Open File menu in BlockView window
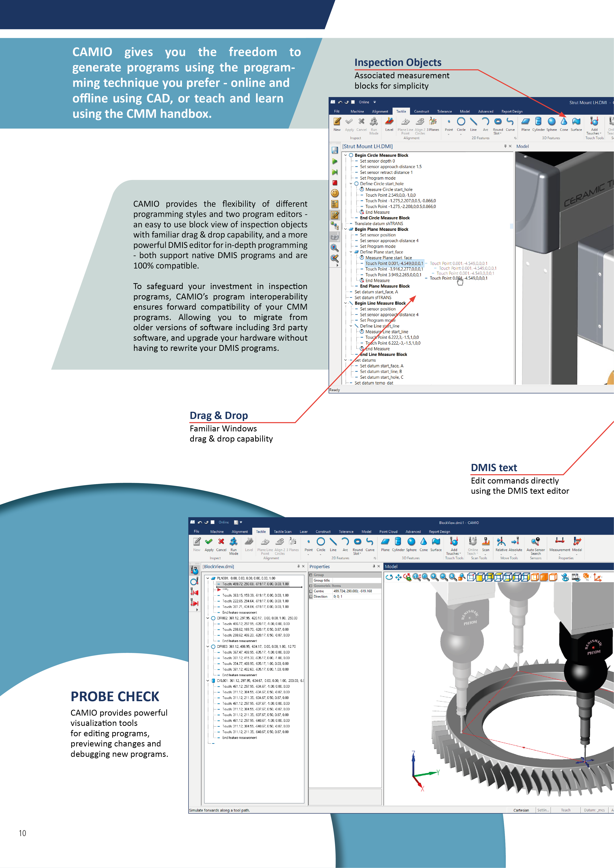 [x=197, y=532]
